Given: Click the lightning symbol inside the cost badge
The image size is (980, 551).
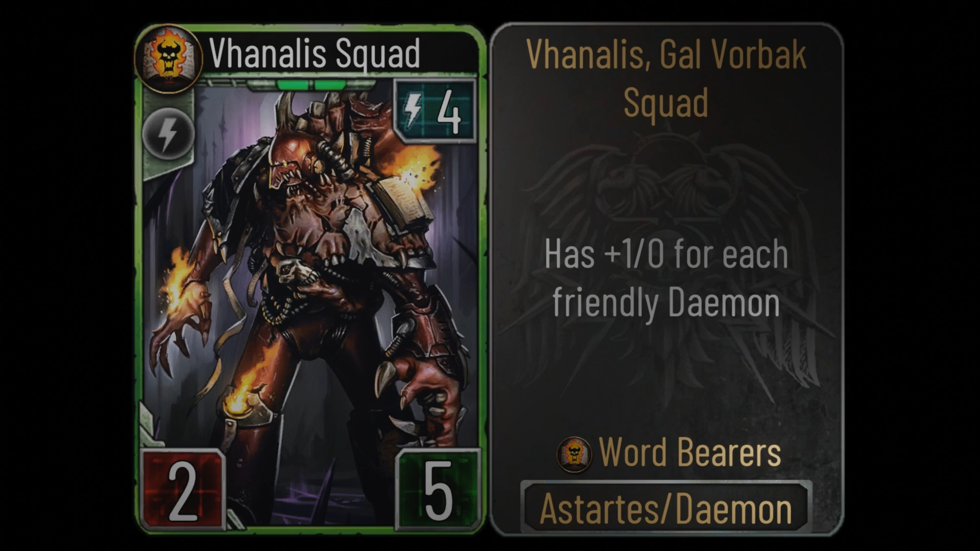Looking at the screenshot, I should coord(414,110).
